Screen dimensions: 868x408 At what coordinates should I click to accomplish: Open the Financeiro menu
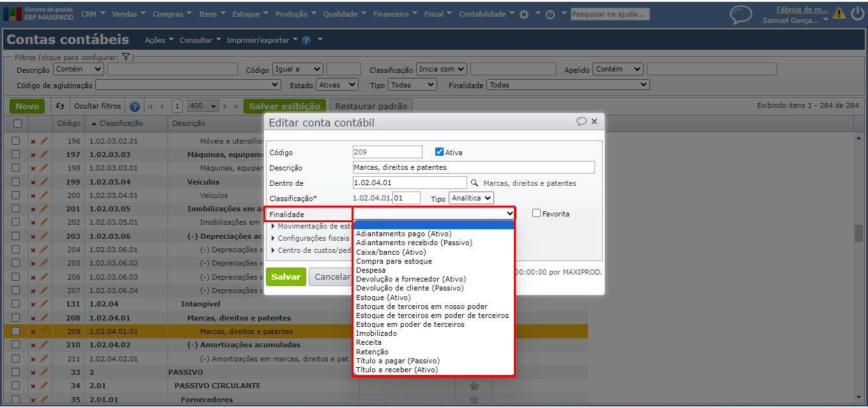point(396,14)
